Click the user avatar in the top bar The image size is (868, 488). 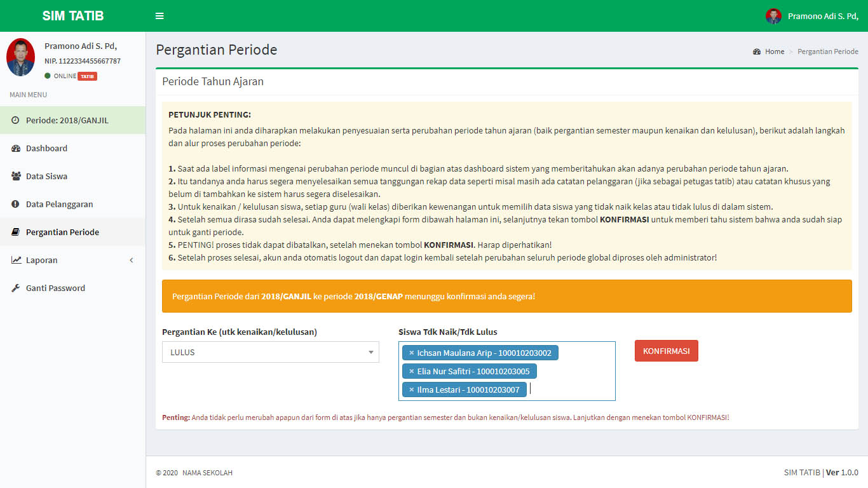(773, 16)
